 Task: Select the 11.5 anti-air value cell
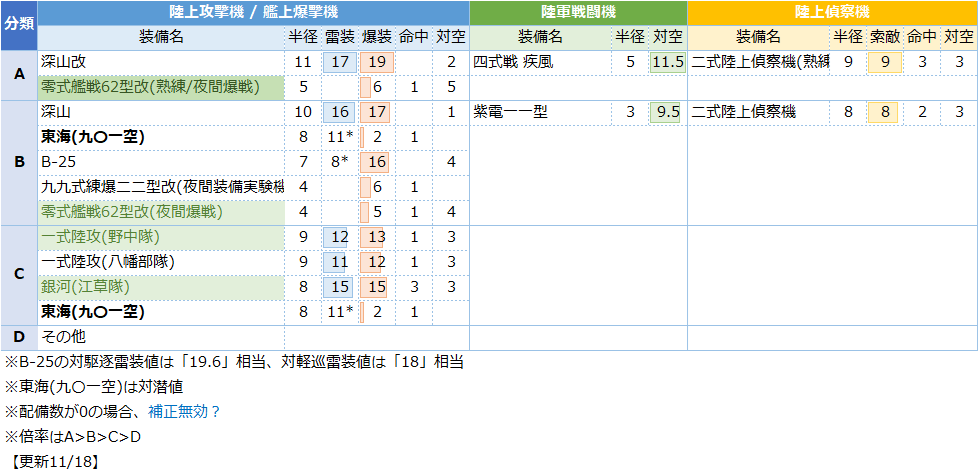tap(667, 62)
